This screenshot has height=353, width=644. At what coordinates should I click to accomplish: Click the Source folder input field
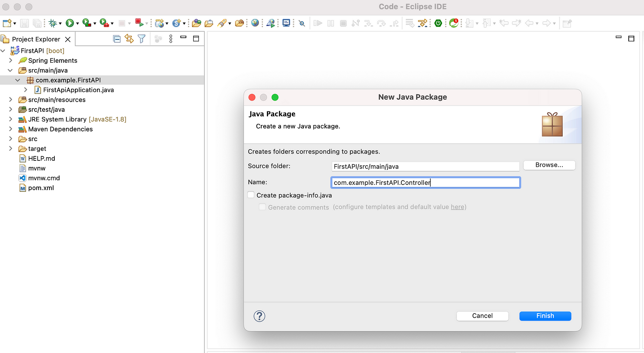pos(425,166)
